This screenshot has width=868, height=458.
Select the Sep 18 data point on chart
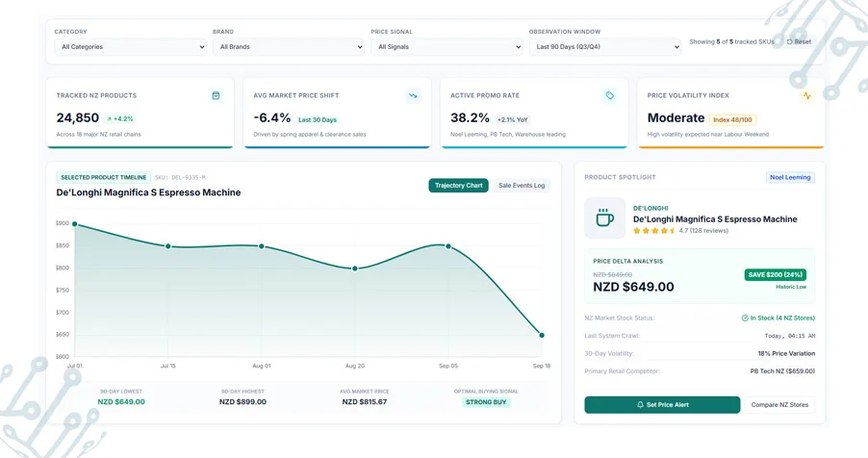point(542,335)
